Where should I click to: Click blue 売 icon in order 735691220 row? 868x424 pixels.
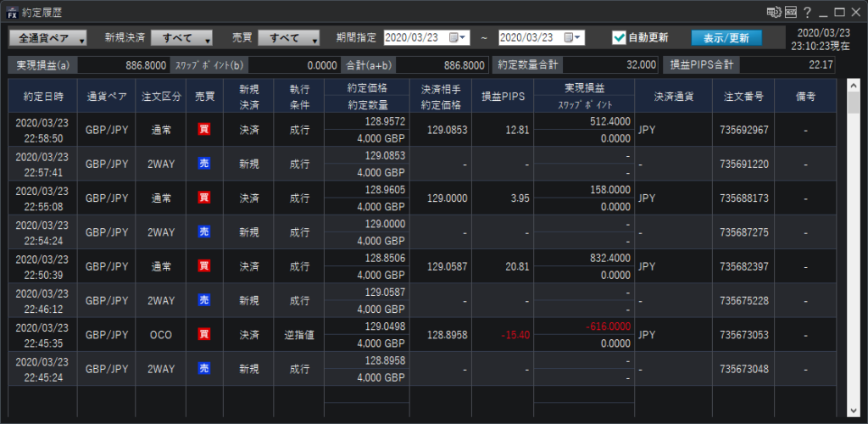pyautogui.click(x=203, y=164)
